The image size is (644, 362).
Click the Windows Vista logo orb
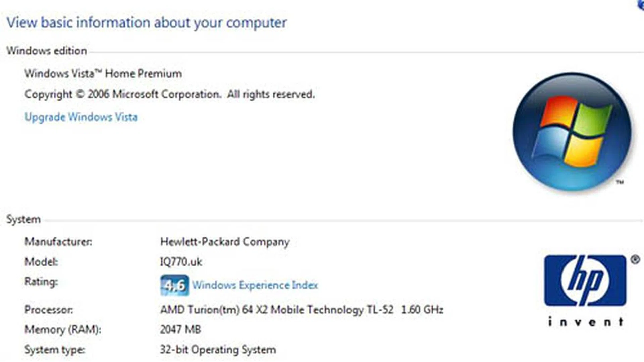(572, 132)
